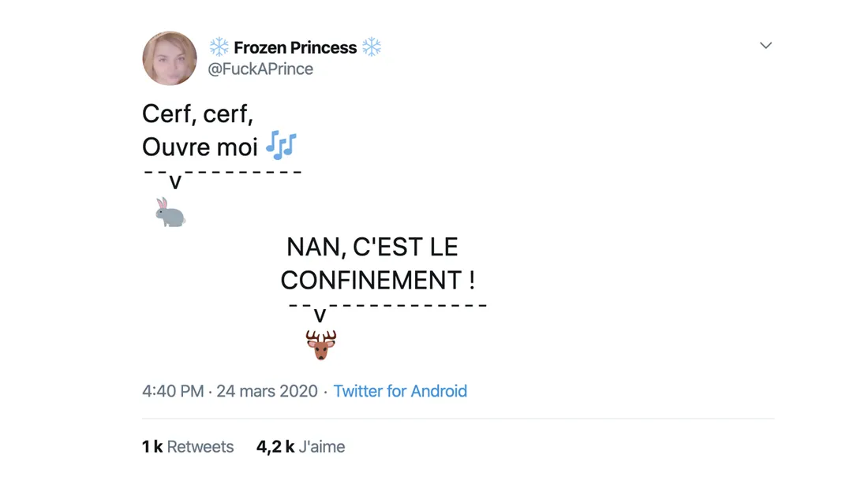Viewport: 868px width, 488px height.
Task: Click the "CONFINEMENT !" text
Action: coord(377,280)
